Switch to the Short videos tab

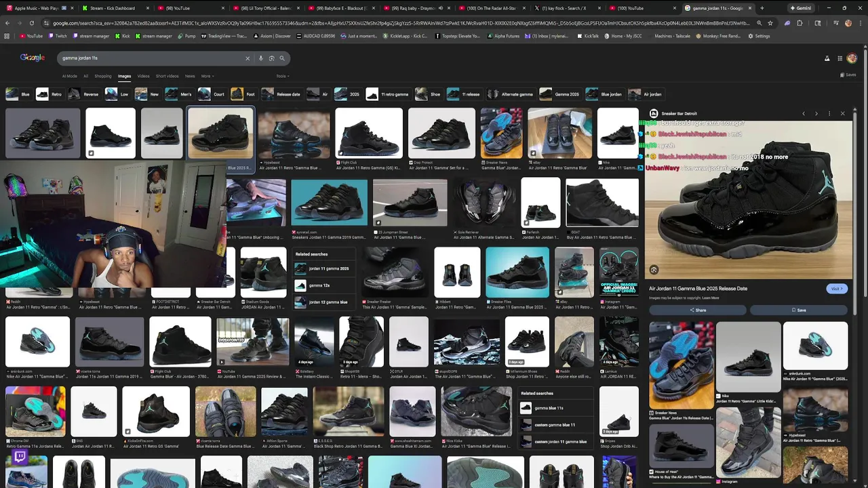[x=167, y=76]
